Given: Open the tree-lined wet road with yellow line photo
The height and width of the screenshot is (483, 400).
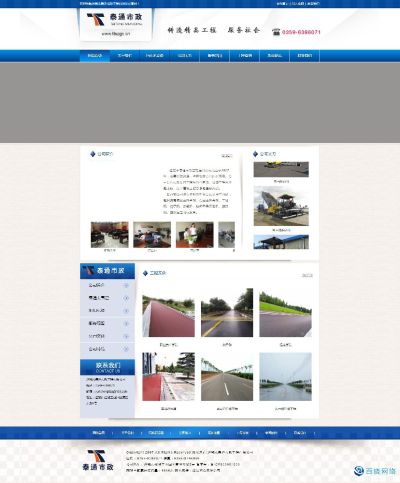Looking at the screenshot, I should click(x=227, y=312).
